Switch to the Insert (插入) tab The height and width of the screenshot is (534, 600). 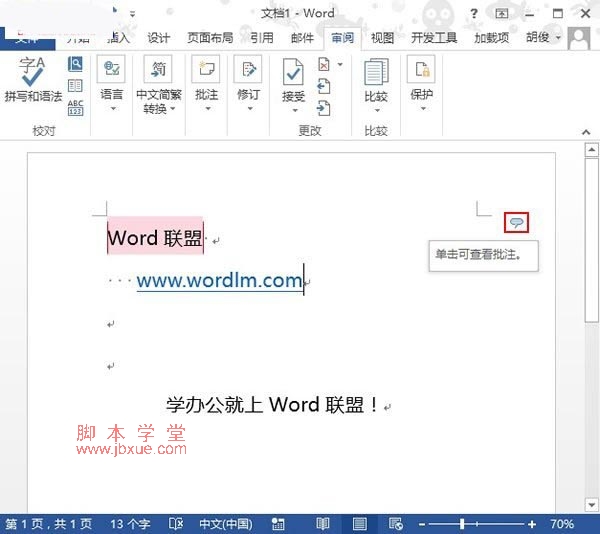click(x=118, y=38)
